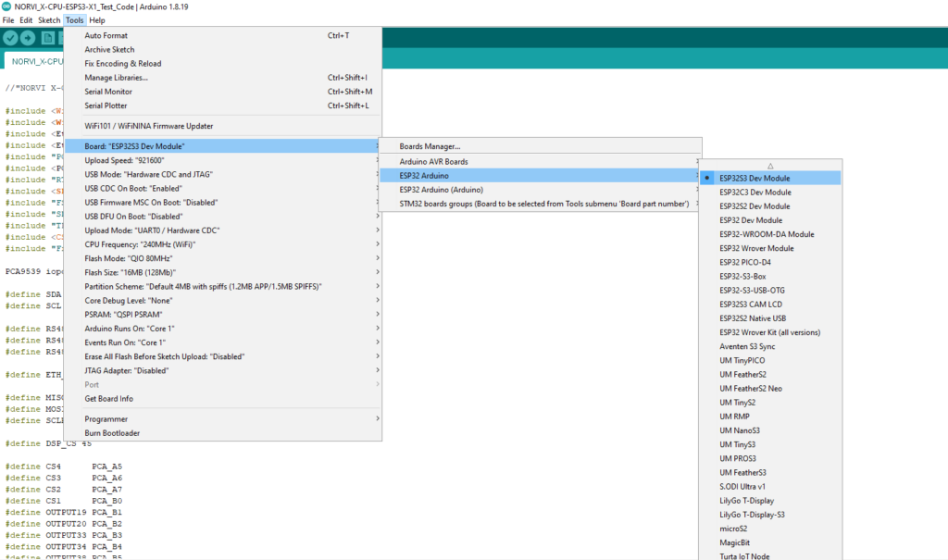Run Auto Format from Tools menu

coord(222,36)
